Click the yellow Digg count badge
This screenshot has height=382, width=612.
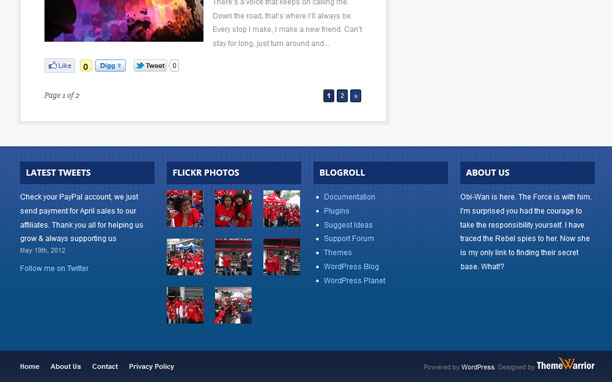[x=86, y=66]
